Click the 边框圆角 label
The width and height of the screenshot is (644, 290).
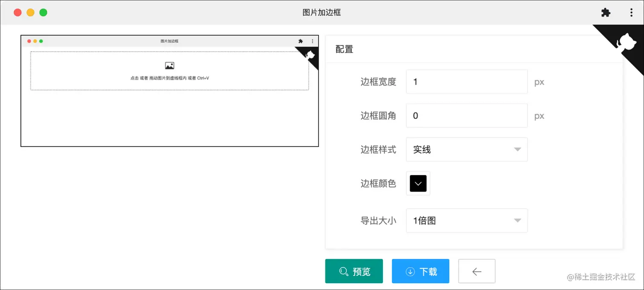pos(378,116)
